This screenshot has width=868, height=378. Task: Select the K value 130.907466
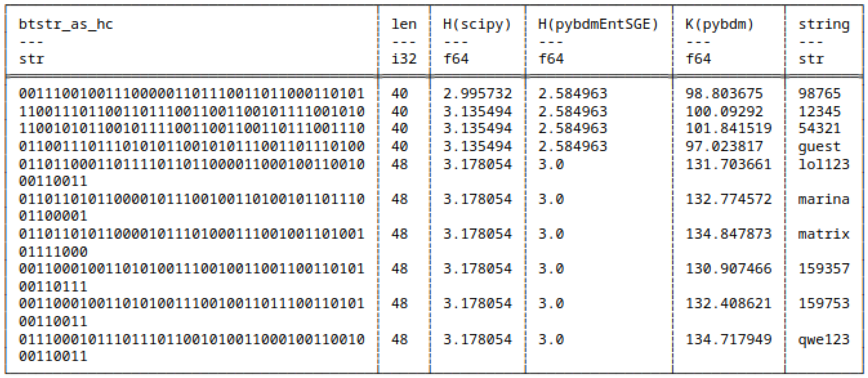coord(728,269)
